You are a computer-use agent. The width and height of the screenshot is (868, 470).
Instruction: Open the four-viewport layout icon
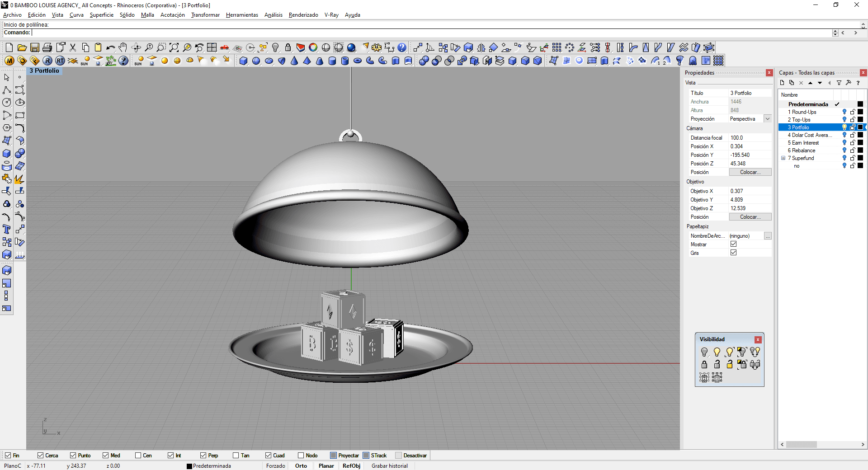click(x=212, y=47)
